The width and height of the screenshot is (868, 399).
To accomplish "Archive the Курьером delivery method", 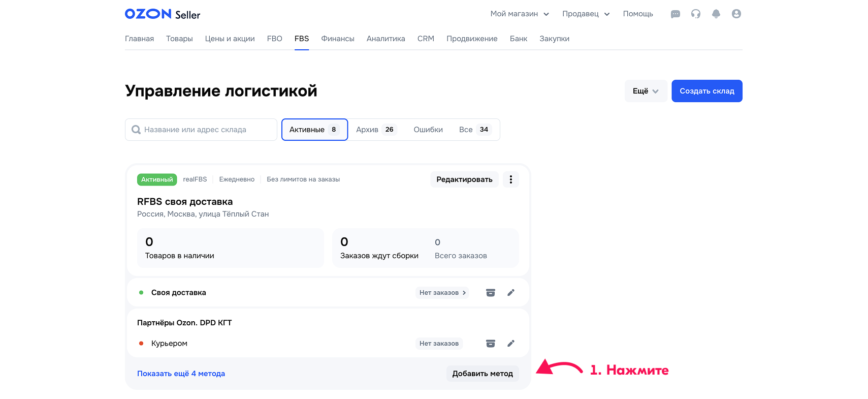I will 491,344.
